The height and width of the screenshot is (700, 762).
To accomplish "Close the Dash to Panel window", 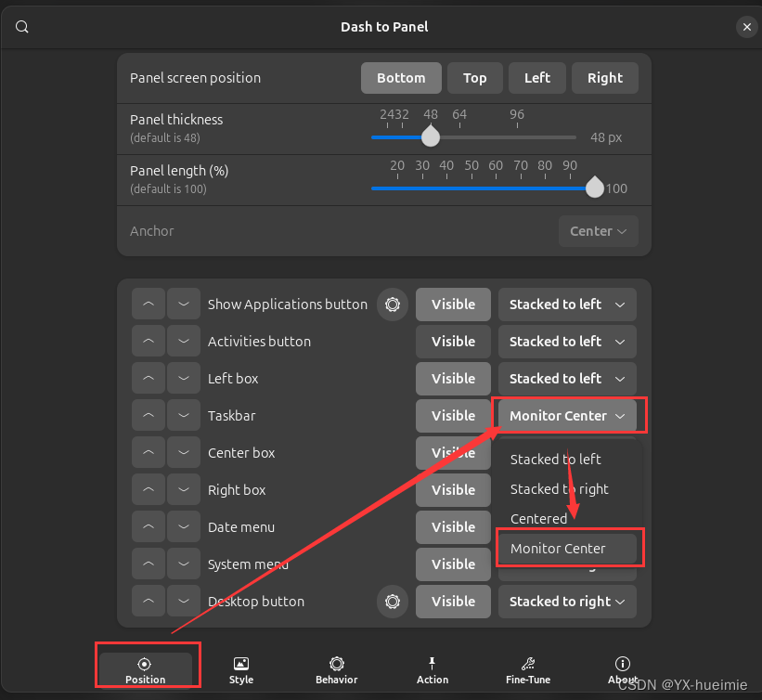I will click(x=747, y=27).
